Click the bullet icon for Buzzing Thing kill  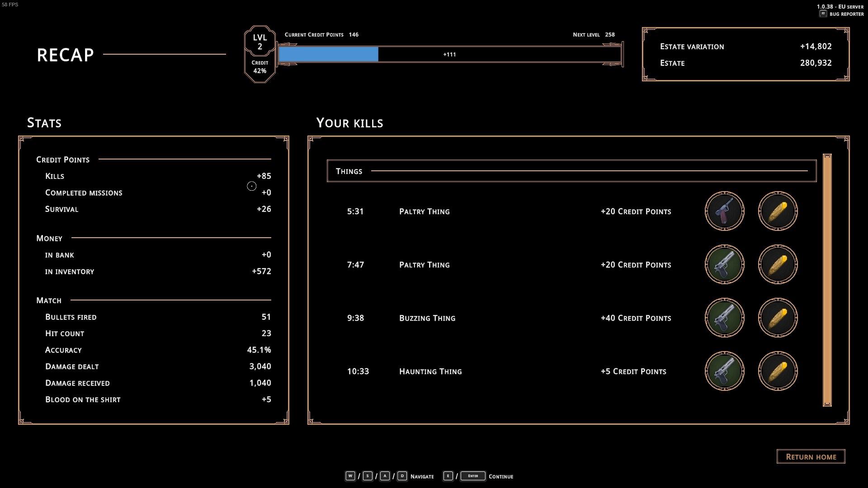click(x=778, y=318)
